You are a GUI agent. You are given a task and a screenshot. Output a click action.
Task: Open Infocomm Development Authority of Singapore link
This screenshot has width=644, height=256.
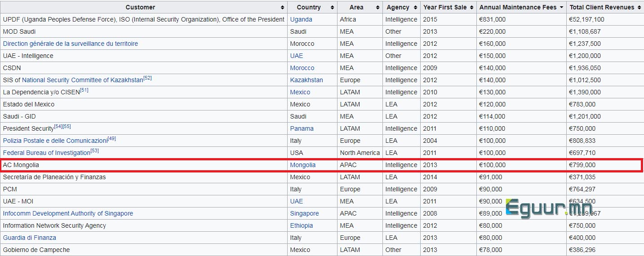pyautogui.click(x=68, y=213)
